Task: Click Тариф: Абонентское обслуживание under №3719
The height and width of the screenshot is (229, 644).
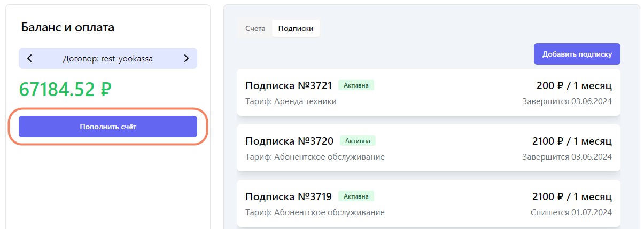Action: click(x=315, y=212)
